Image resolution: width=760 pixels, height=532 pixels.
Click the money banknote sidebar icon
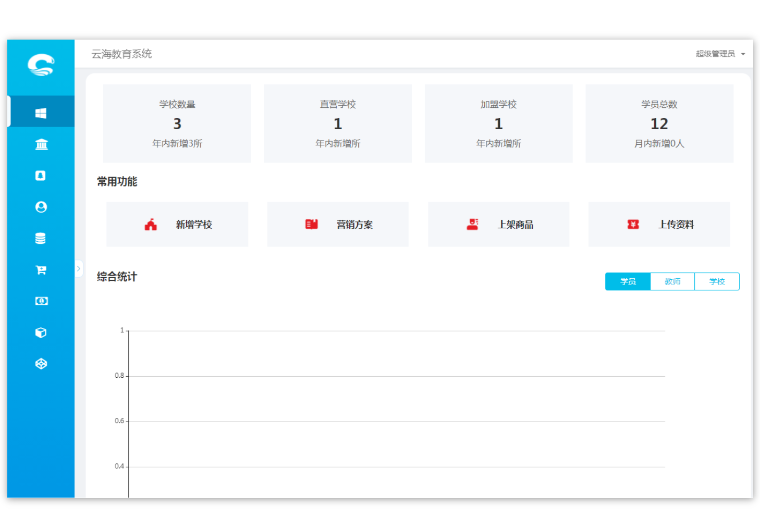[41, 301]
